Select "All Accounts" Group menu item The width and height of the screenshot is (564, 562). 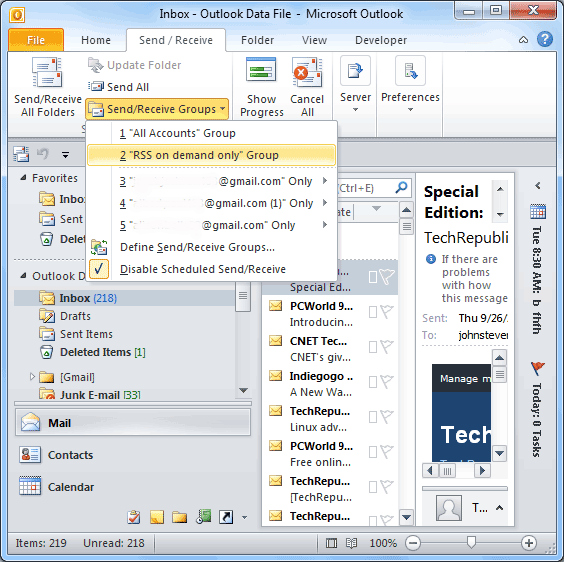click(212, 133)
